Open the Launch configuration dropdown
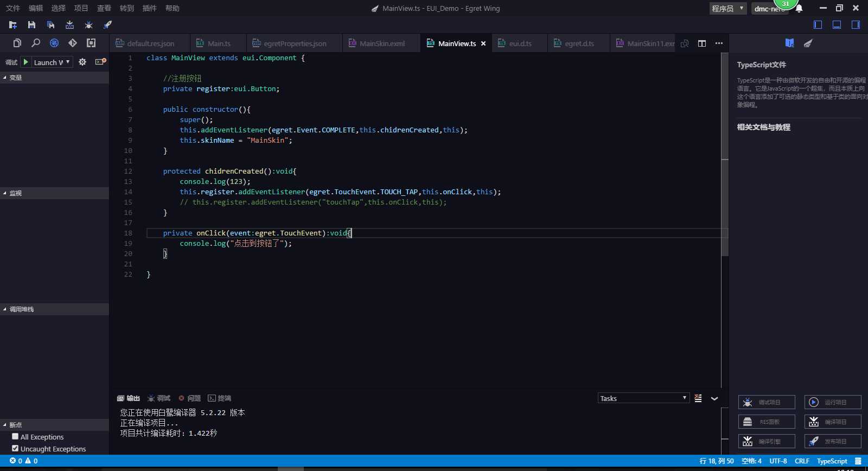 click(52, 62)
